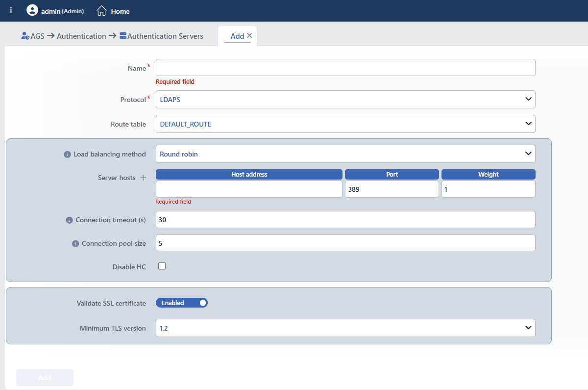Click the Add submit button
The height and width of the screenshot is (390, 588).
(x=45, y=378)
